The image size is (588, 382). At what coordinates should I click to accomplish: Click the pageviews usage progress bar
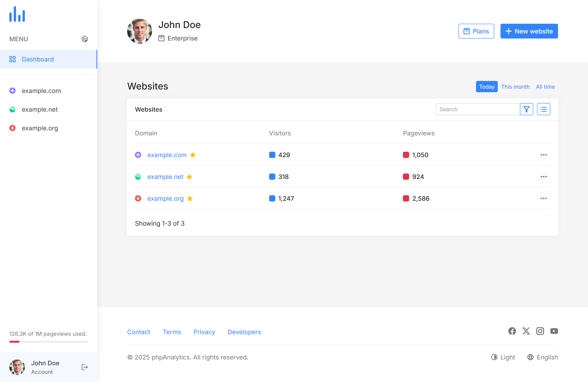click(x=48, y=342)
